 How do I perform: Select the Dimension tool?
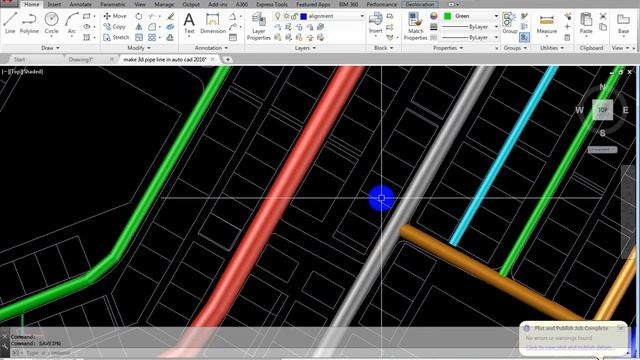pyautogui.click(x=213, y=22)
